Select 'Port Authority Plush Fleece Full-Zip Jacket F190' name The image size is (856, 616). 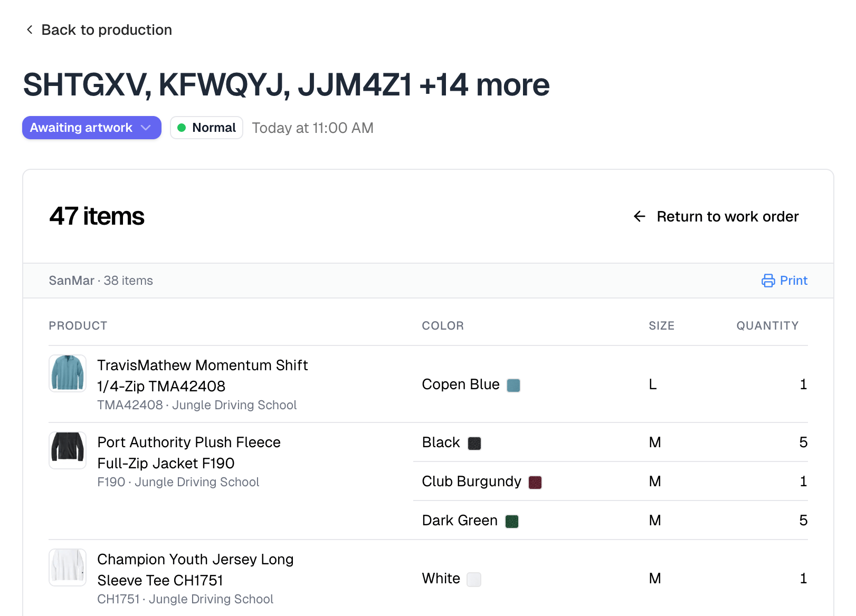189,453
